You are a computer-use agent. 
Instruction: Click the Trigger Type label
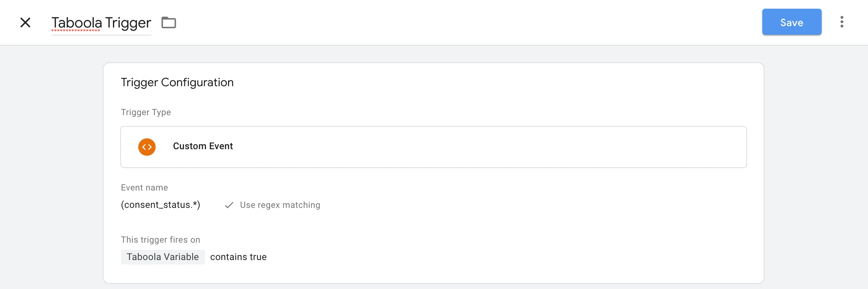click(x=146, y=112)
